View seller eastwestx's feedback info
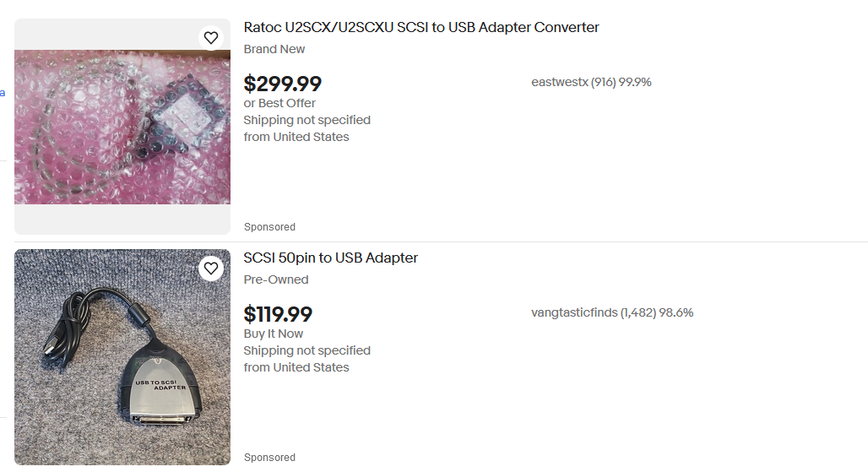 [591, 82]
